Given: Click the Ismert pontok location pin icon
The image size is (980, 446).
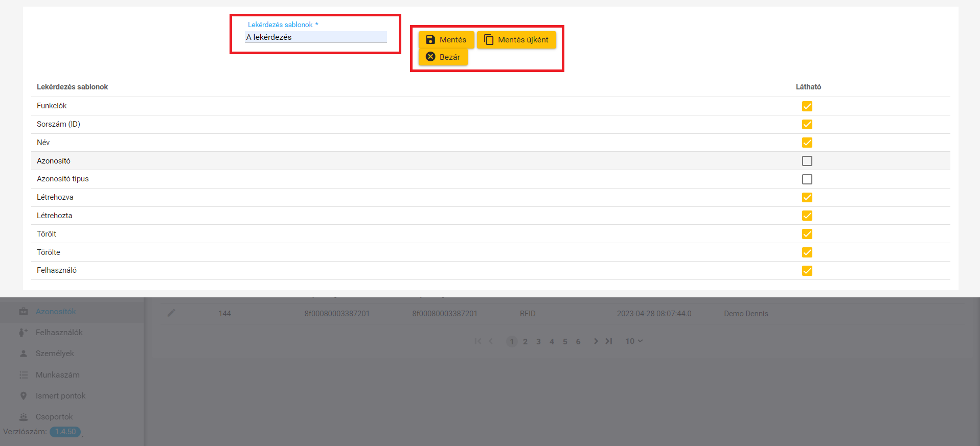Looking at the screenshot, I should coord(24,396).
